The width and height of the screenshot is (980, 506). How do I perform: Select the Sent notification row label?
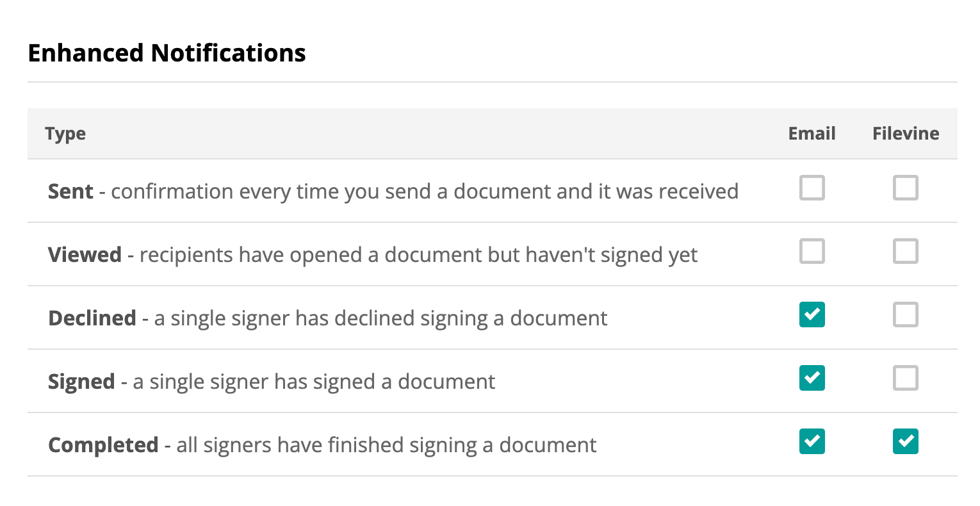click(x=70, y=191)
